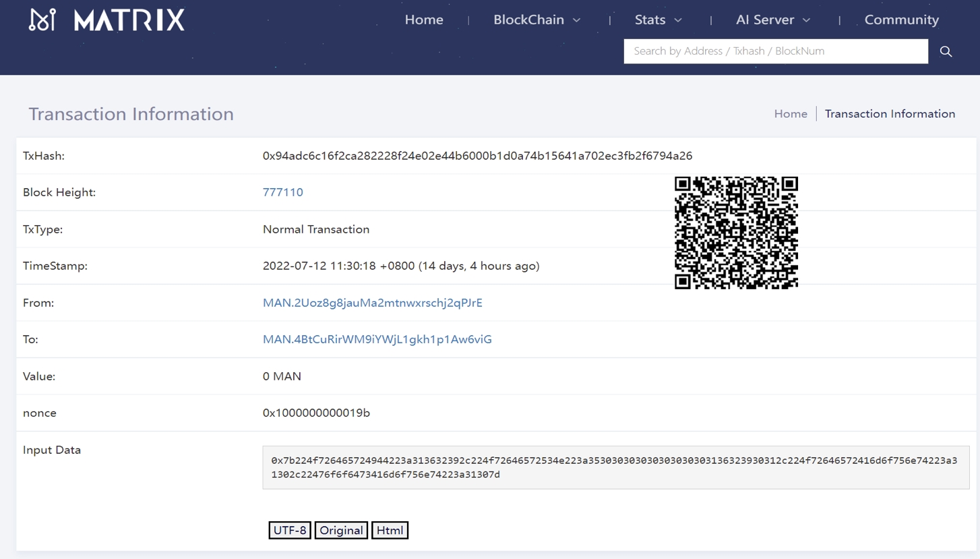Expand the AI Server dropdown chevron
This screenshot has height=559, width=980.
click(806, 20)
